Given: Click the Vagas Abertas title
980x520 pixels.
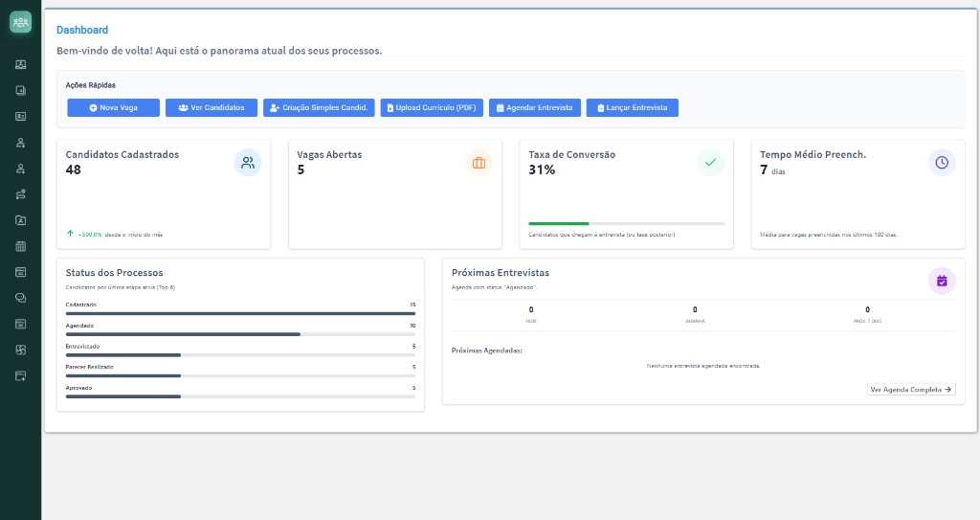Looking at the screenshot, I should (x=329, y=154).
